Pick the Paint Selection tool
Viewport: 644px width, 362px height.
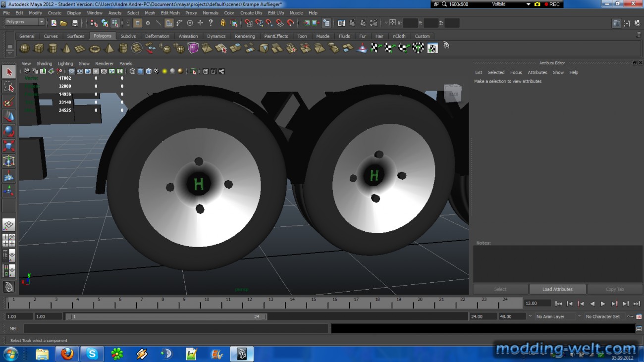[x=9, y=102]
